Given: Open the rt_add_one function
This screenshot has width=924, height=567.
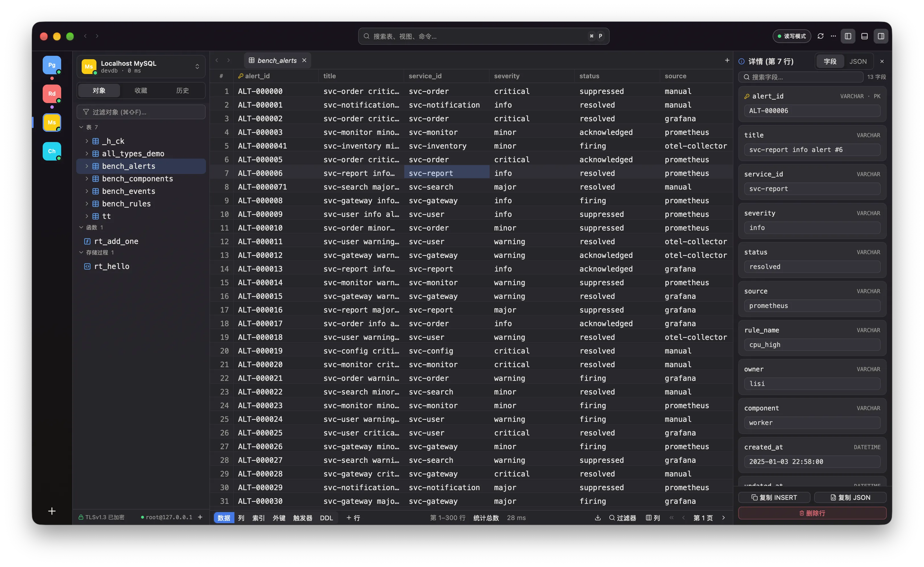Looking at the screenshot, I should coord(116,241).
